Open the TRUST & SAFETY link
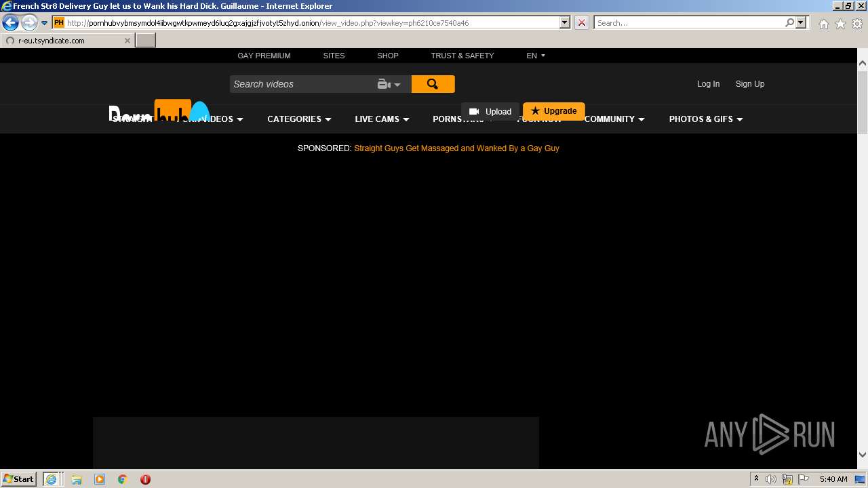This screenshot has height=488, width=868. tap(462, 56)
